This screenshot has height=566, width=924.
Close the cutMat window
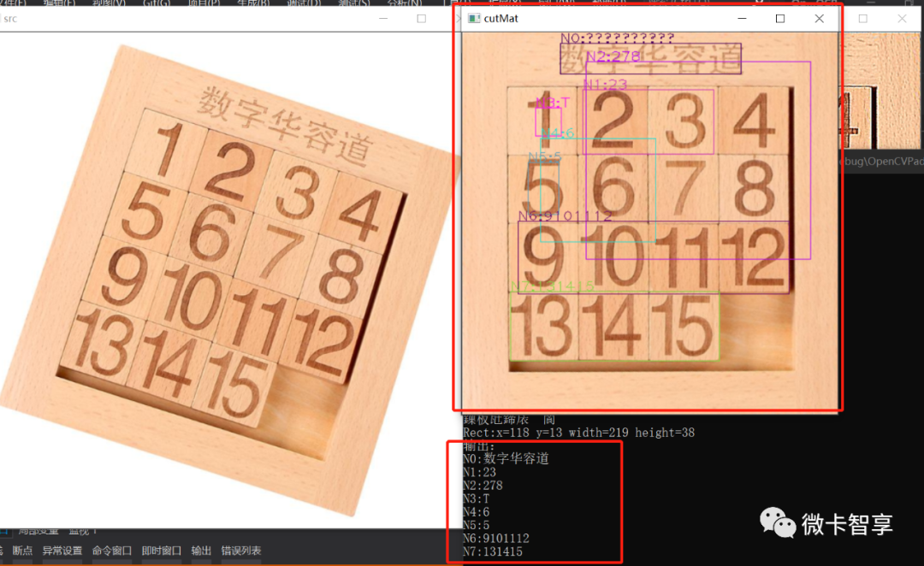pyautogui.click(x=819, y=18)
